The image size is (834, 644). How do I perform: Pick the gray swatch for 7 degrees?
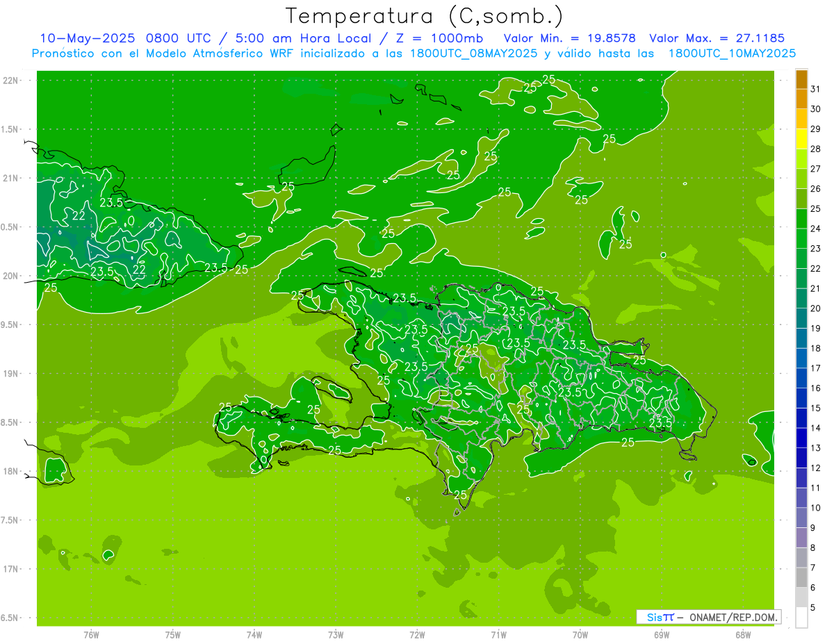click(x=801, y=559)
